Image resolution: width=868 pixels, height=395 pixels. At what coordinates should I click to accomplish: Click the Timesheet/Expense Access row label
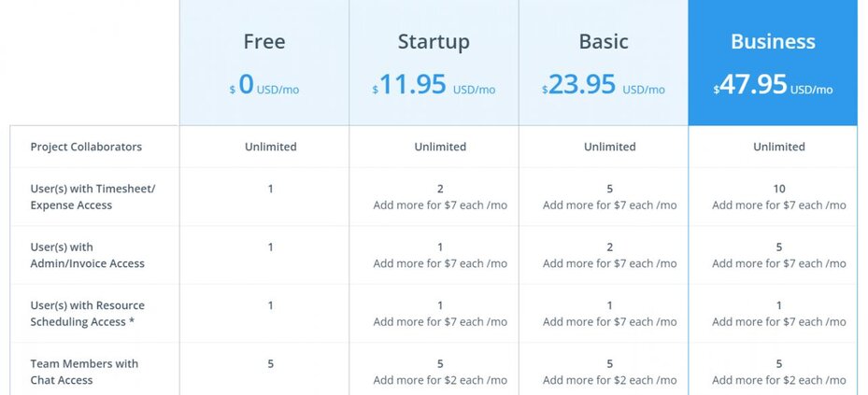pos(92,197)
